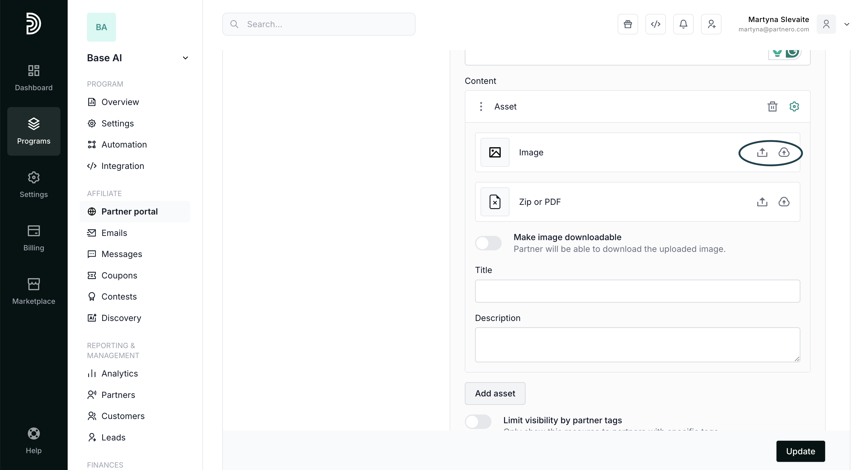868x470 pixels.
Task: Open Marketplace from the main sidebar
Action: point(34,291)
